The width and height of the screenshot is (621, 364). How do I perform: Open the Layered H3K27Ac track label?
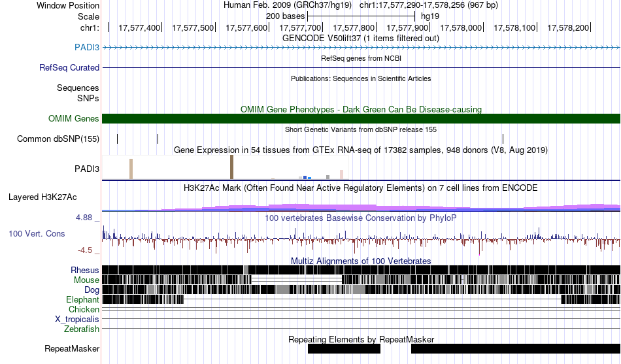click(42, 197)
